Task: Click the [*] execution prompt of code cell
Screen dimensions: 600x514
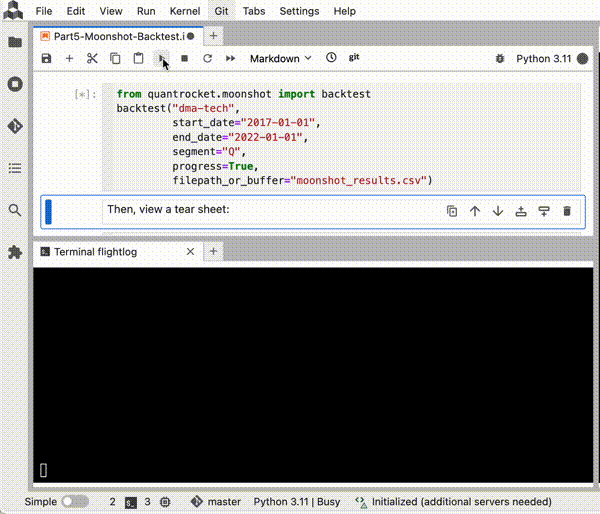Action: [x=85, y=94]
